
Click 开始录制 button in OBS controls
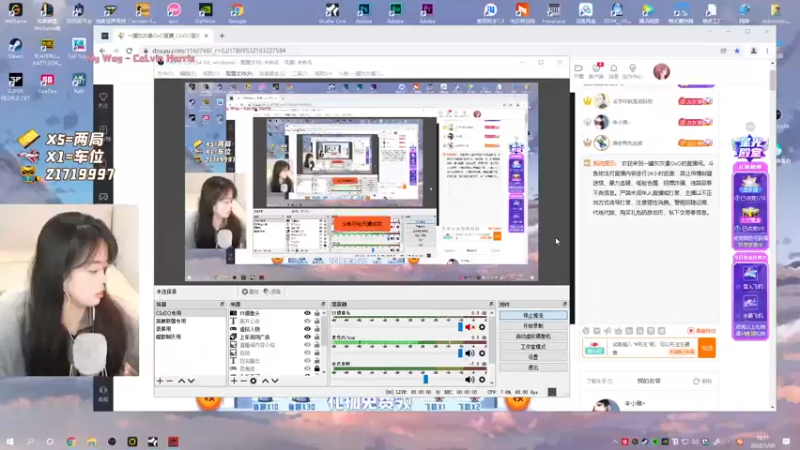click(533, 326)
